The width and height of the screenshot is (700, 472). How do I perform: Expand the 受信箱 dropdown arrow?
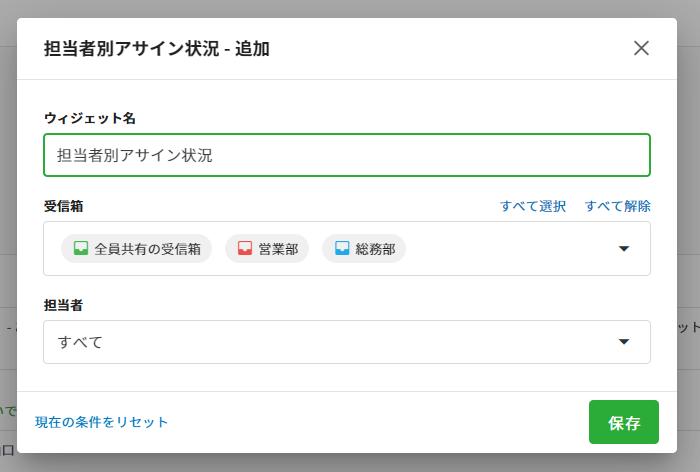coord(624,249)
